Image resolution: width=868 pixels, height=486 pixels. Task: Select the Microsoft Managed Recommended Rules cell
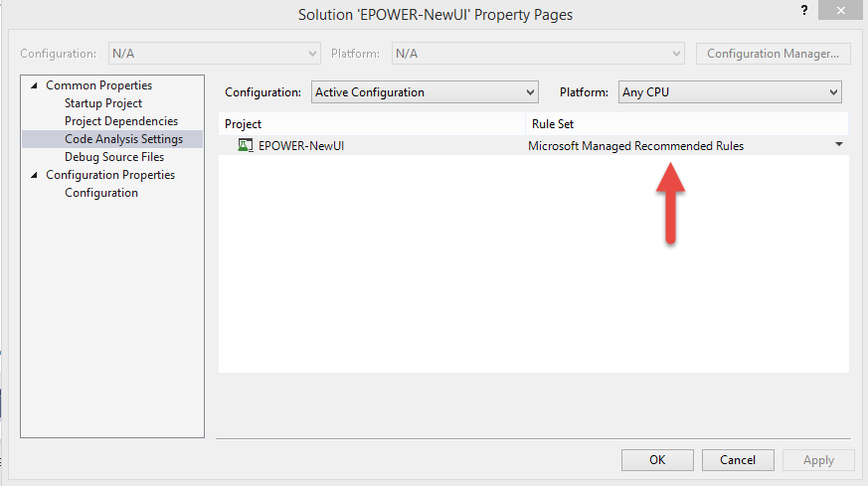635,146
